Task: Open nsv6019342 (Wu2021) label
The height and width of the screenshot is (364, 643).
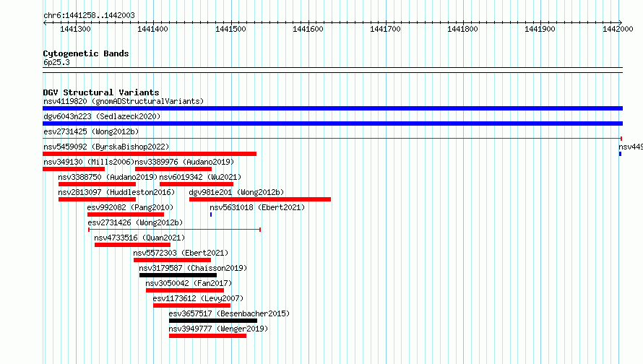Action: click(x=200, y=177)
